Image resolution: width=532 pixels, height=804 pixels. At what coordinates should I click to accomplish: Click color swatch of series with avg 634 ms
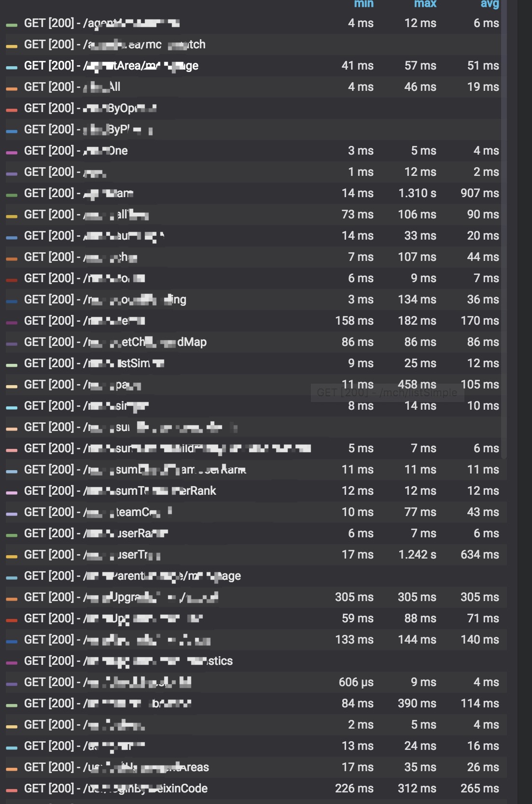click(12, 556)
